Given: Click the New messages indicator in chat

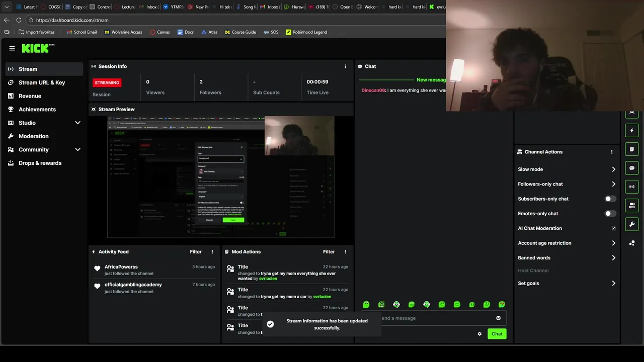Looking at the screenshot, I should click(x=431, y=80).
